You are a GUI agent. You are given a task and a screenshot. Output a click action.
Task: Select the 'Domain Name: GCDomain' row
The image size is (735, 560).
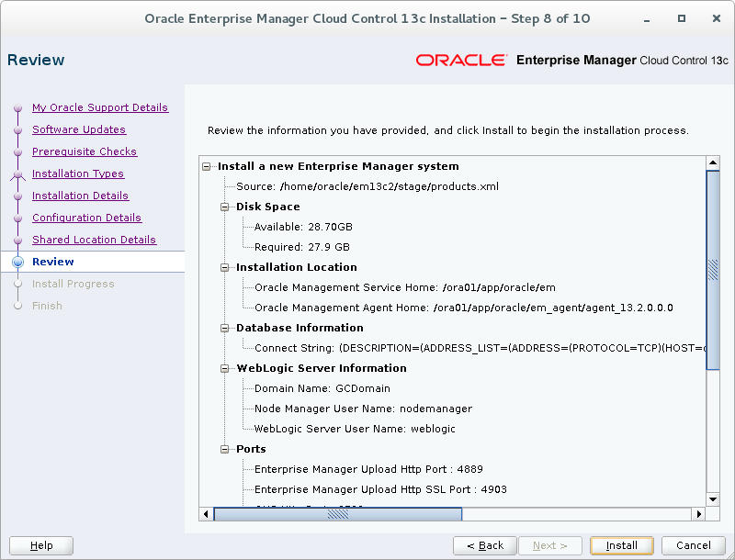pos(322,388)
